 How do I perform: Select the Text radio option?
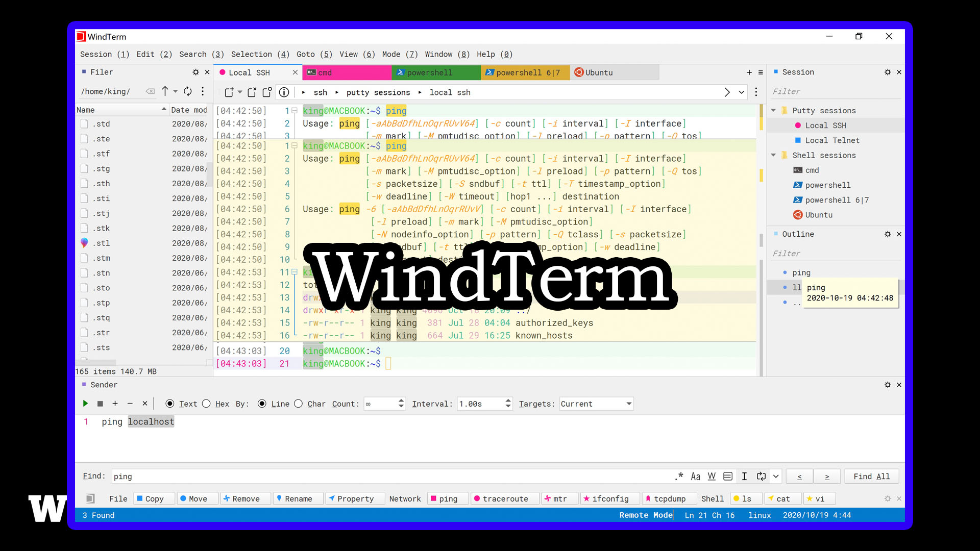(170, 404)
